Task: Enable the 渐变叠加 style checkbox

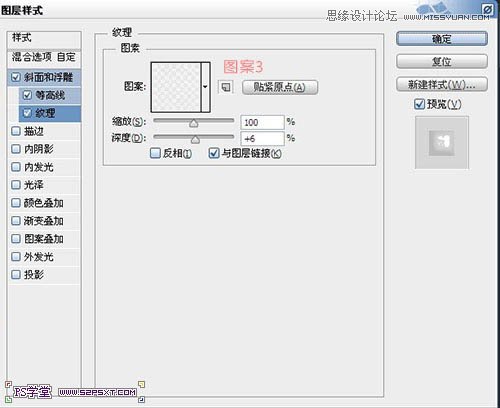Action: coord(16,221)
